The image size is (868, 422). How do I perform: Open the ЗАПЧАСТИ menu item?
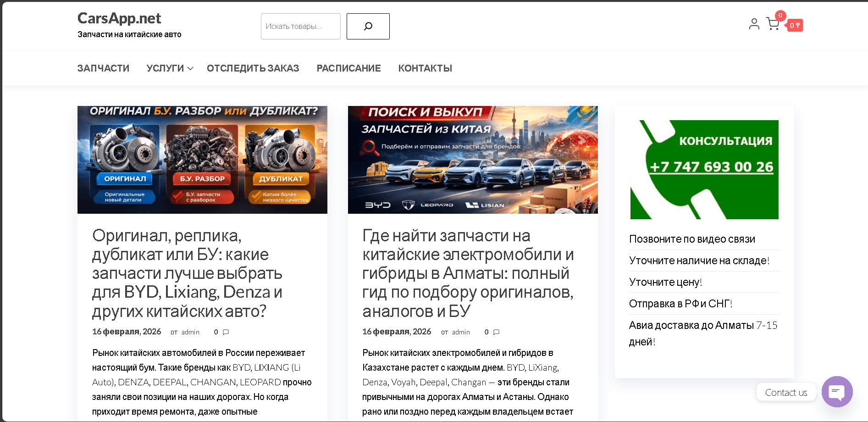tap(103, 68)
